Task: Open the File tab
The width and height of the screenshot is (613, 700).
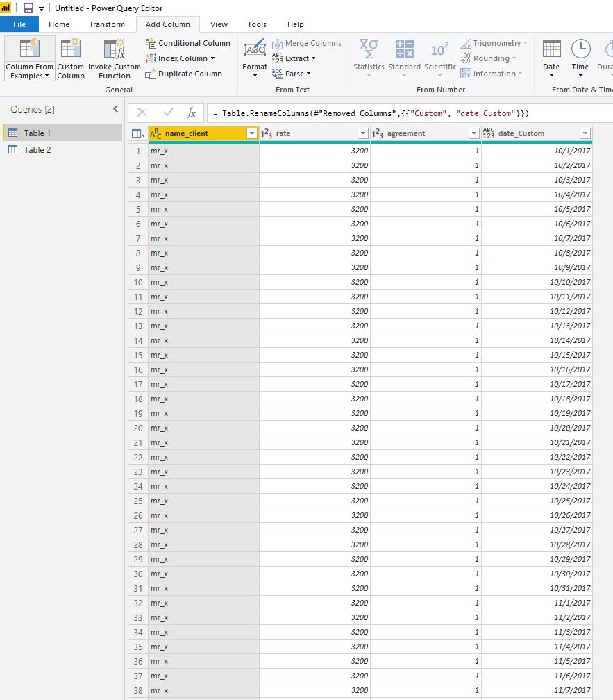Action: coord(19,24)
